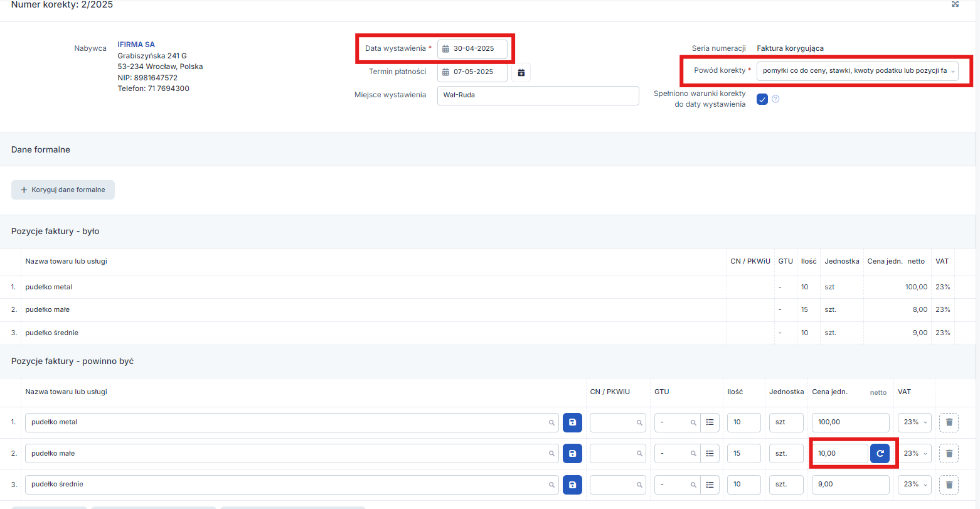Open help tooltip icon near correction conditions
Screen dimensions: 980x509
click(775, 99)
